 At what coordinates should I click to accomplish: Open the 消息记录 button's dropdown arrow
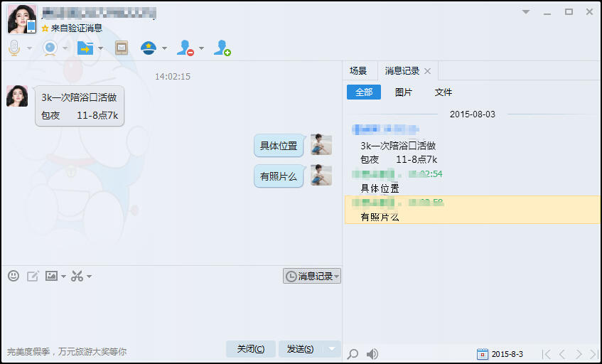pos(337,276)
